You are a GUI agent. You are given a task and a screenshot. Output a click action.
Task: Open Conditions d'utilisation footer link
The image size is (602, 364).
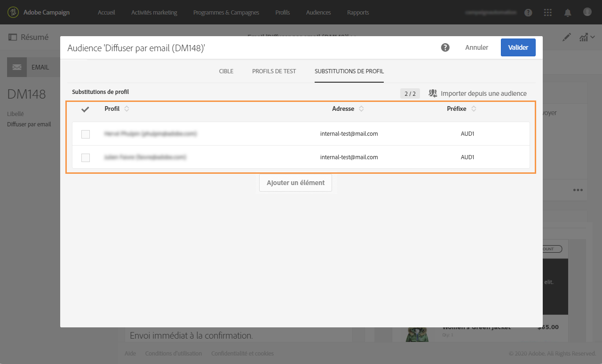[174, 354]
